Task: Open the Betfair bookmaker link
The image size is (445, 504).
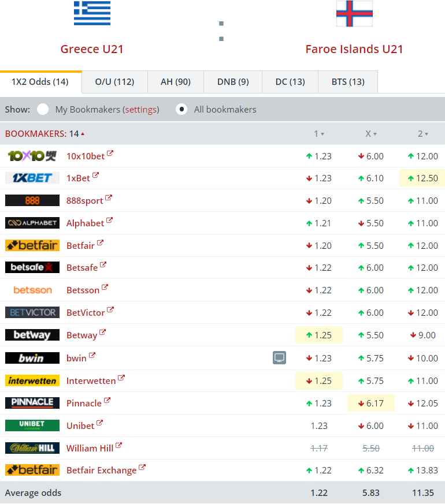Action: tap(80, 245)
